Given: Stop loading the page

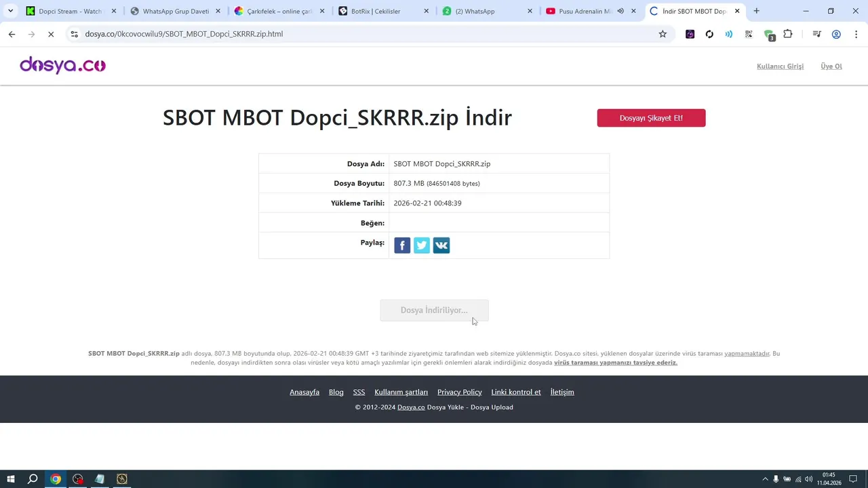Looking at the screenshot, I should pos(51,34).
